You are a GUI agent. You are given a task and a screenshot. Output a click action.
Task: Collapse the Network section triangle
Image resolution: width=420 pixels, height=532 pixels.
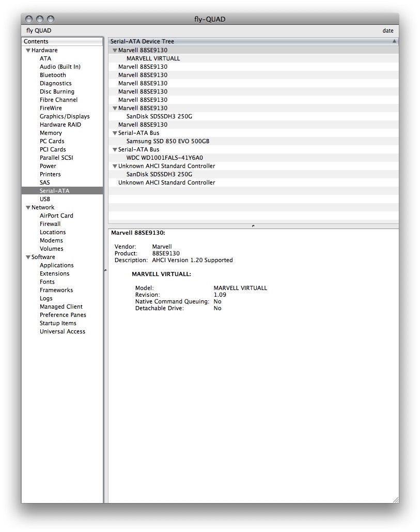click(x=28, y=207)
